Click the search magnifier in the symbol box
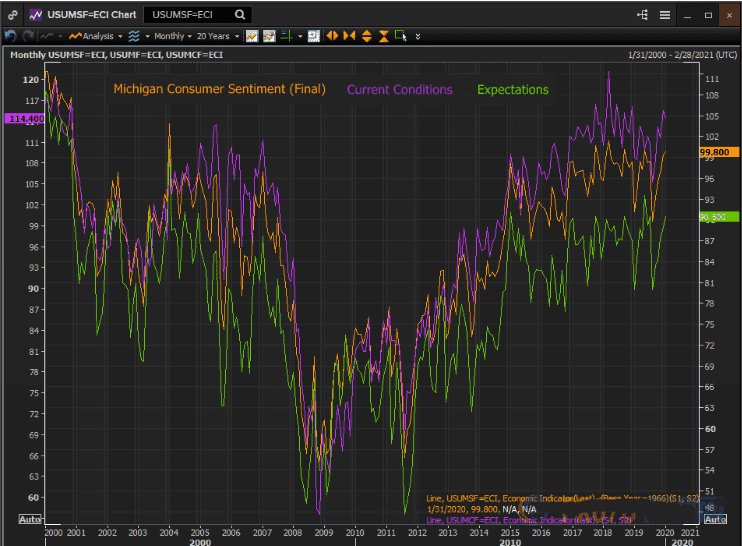742x546 pixels. click(240, 15)
